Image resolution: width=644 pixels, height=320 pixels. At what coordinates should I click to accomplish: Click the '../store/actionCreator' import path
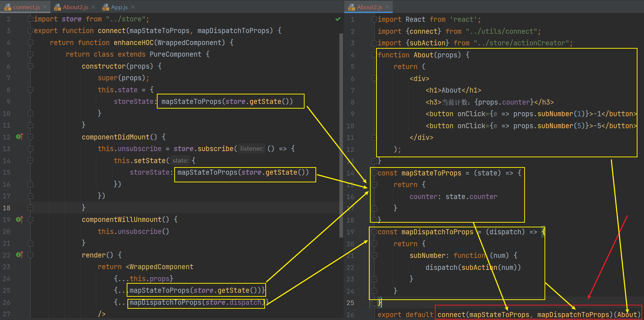pos(522,43)
